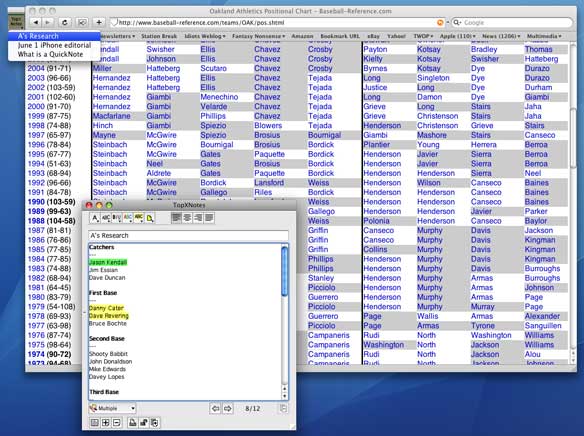This screenshot has height=436, width=584.
Task: Expand TWOP bookmarks folder
Action: pyautogui.click(x=423, y=36)
